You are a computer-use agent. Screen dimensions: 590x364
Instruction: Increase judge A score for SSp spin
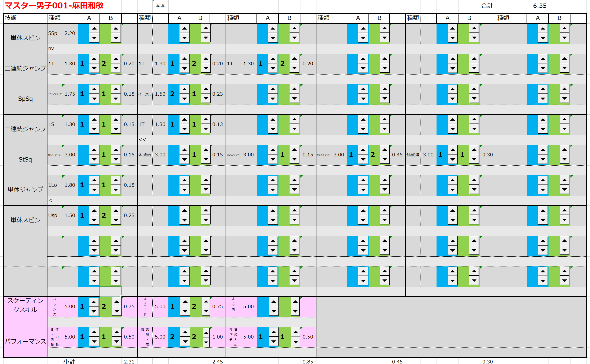click(x=94, y=28)
